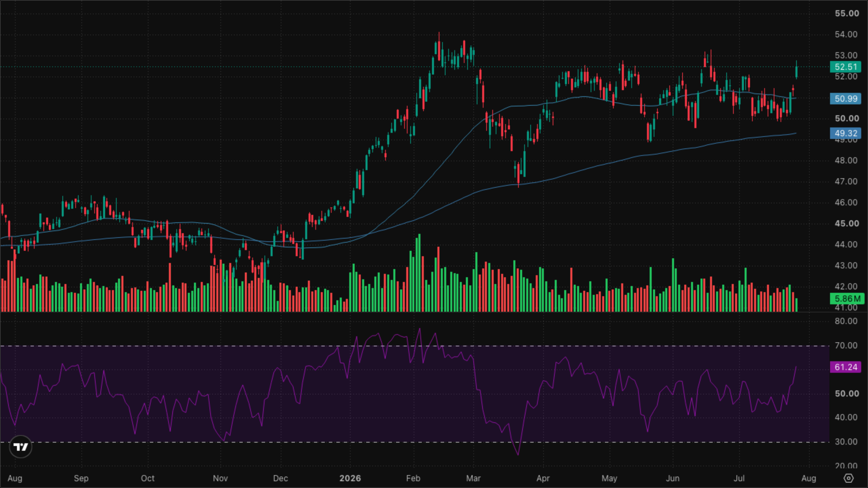The height and width of the screenshot is (488, 868).
Task: Click the Feb label on time axis
Action: point(413,478)
